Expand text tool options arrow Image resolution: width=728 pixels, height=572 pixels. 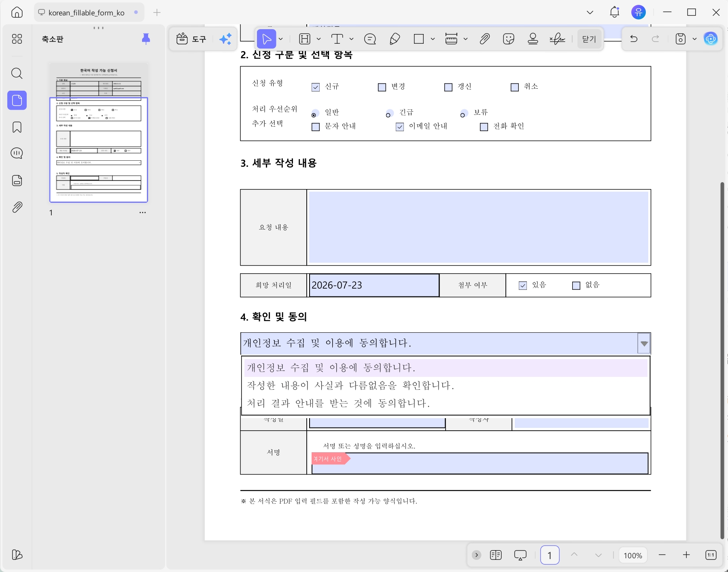(351, 39)
